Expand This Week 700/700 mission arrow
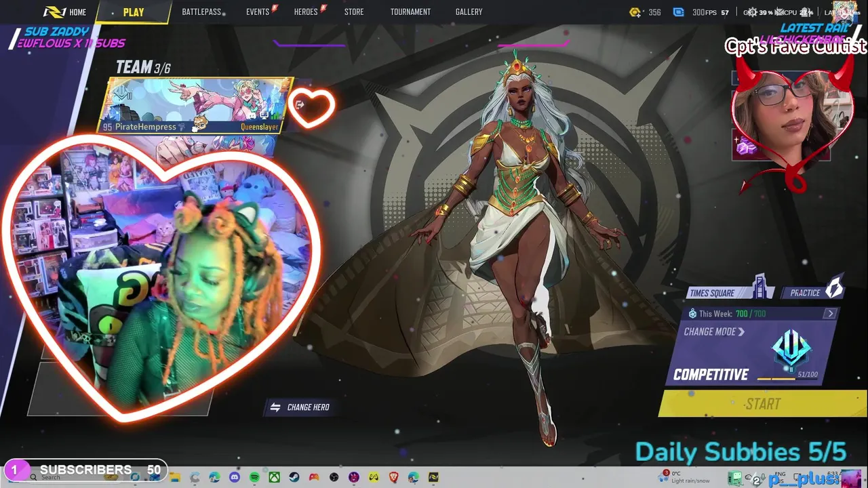The height and width of the screenshot is (488, 868). point(831,313)
